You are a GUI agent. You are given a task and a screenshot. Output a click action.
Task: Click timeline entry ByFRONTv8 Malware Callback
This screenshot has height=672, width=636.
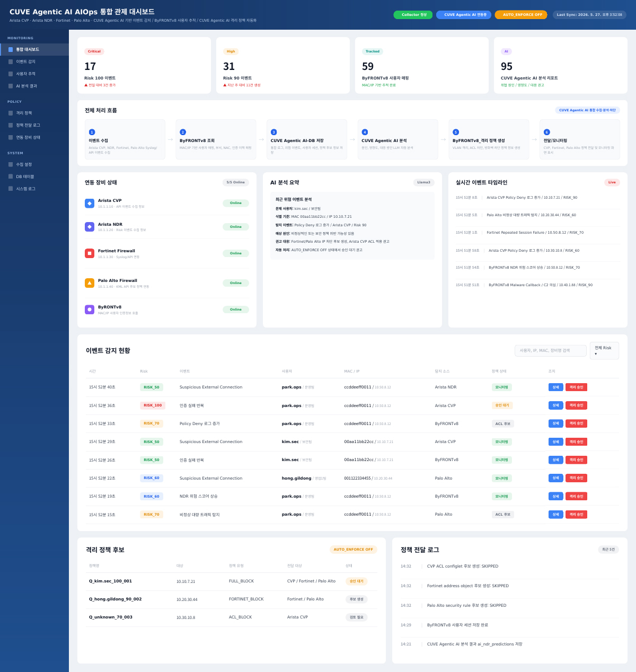[x=537, y=285]
